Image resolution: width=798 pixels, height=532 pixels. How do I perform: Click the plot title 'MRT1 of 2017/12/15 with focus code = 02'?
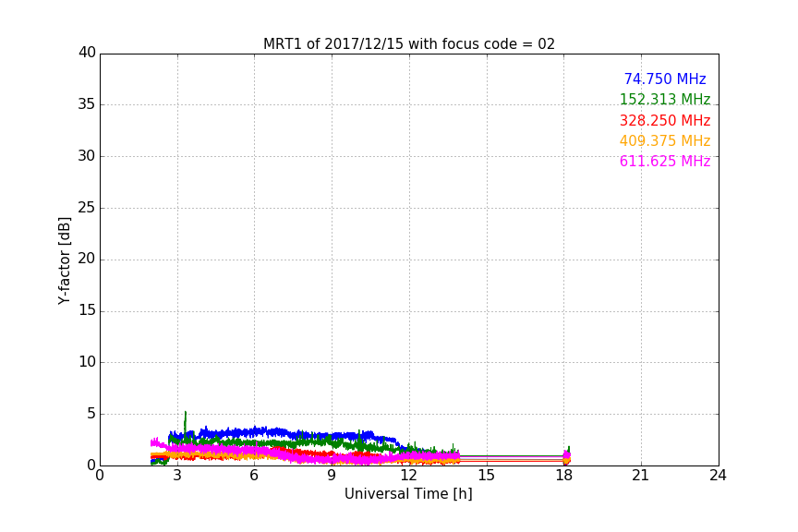pyautogui.click(x=408, y=44)
